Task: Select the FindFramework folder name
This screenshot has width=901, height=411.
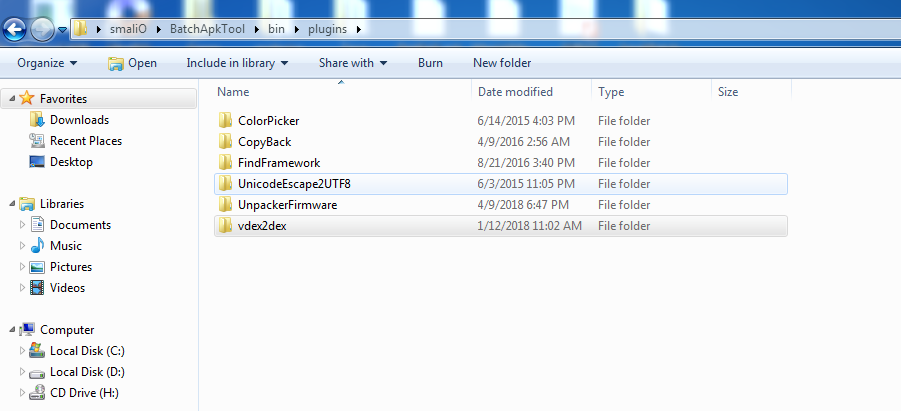Action: (x=279, y=163)
